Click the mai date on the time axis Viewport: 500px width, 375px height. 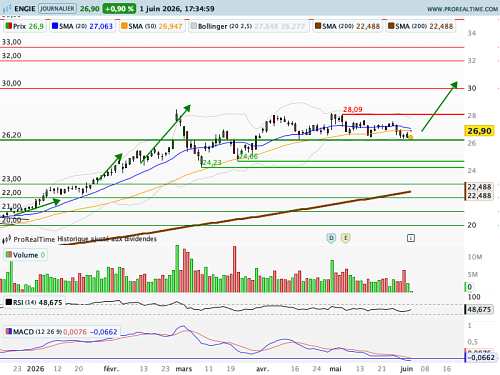(x=335, y=369)
